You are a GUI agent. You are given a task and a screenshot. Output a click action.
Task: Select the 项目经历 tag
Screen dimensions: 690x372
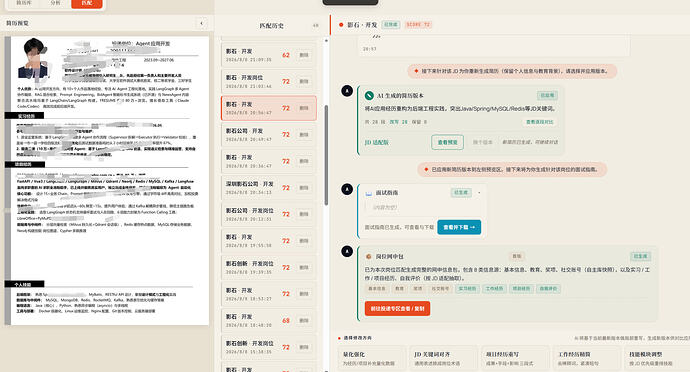click(521, 289)
